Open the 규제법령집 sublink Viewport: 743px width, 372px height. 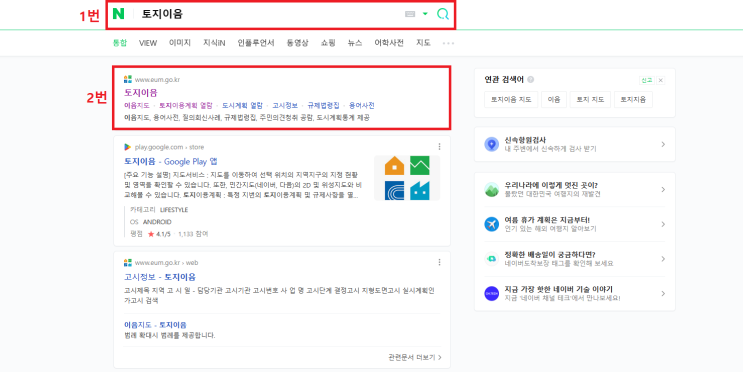point(323,105)
